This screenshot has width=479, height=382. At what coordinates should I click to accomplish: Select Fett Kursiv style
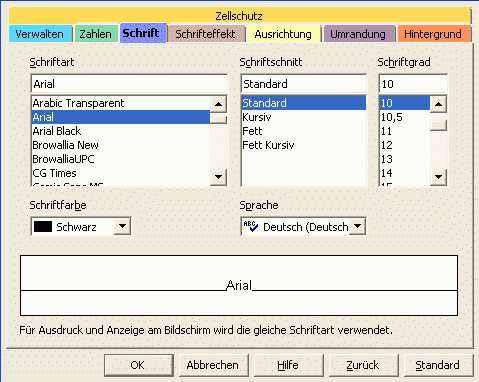[x=303, y=145]
